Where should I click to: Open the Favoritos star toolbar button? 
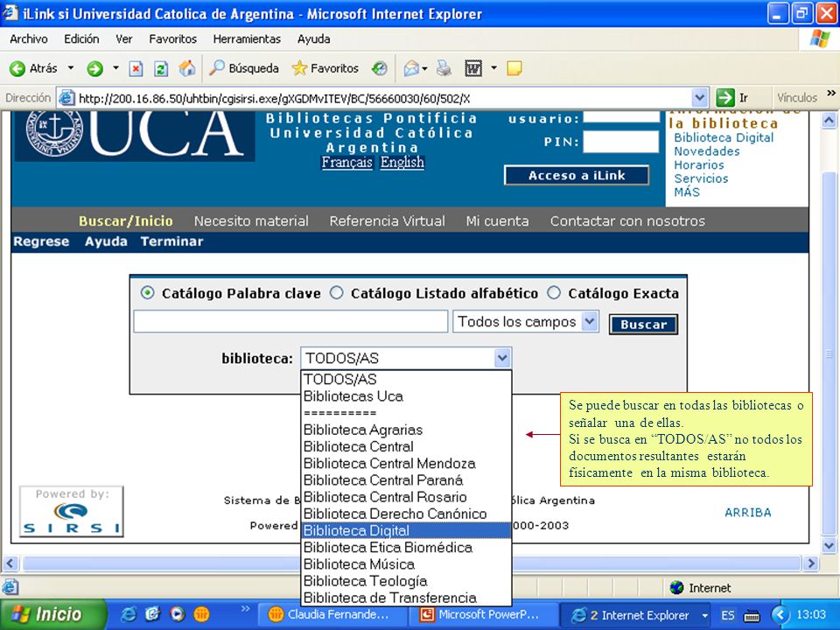click(325, 68)
